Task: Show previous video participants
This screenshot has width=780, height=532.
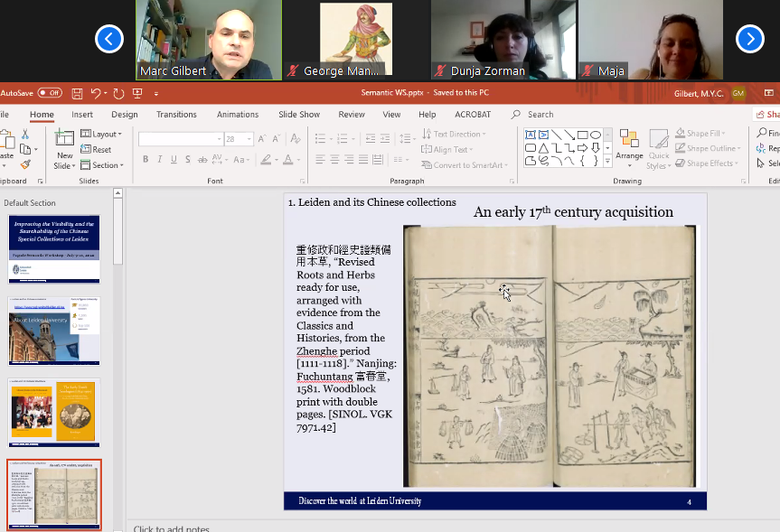Action: (109, 39)
